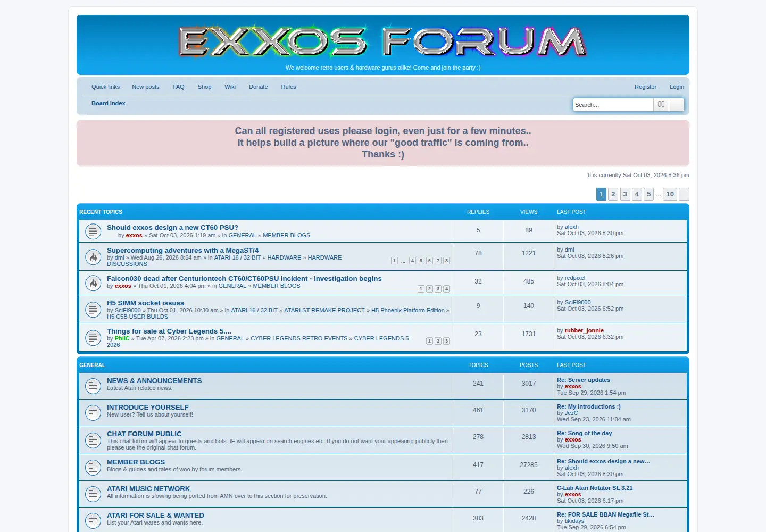Jump to page 4 of Falcon030 topic
The height and width of the screenshot is (532, 766).
coord(446,289)
